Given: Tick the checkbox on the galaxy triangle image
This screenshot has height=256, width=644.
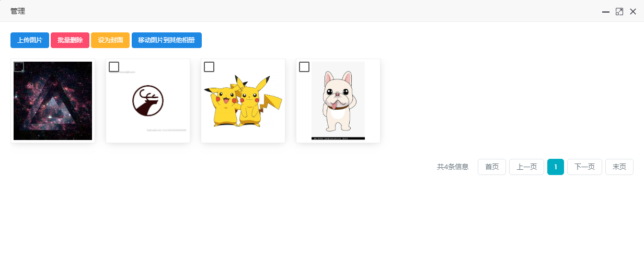Looking at the screenshot, I should point(19,67).
